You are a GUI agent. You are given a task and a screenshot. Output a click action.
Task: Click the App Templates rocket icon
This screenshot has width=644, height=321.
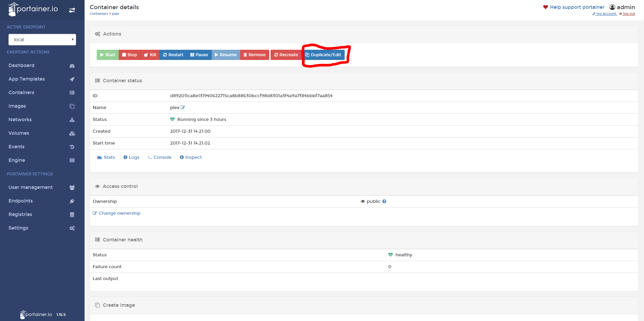click(x=72, y=79)
